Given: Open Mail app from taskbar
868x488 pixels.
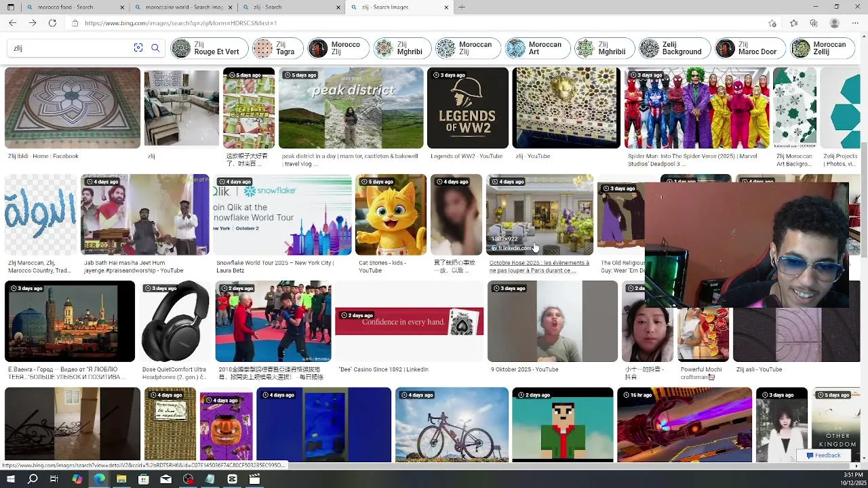Looking at the screenshot, I should coord(165,479).
